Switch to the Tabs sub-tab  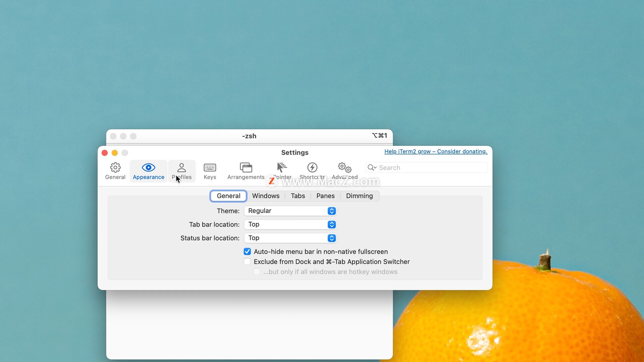[x=298, y=196]
